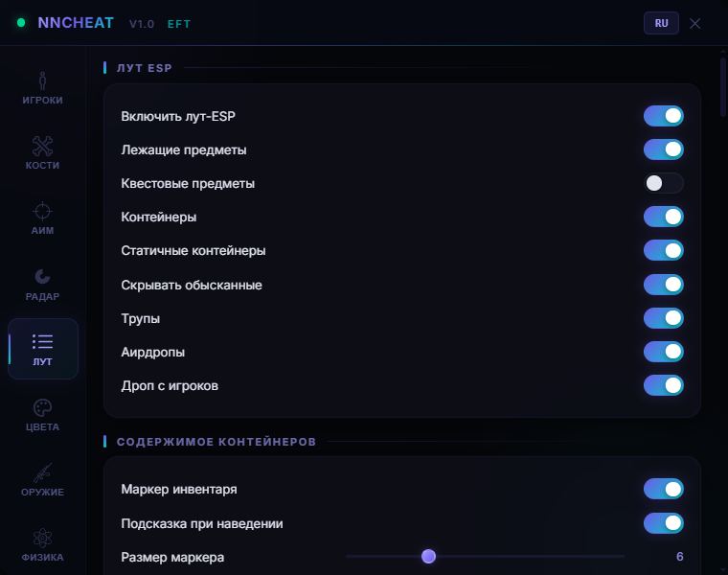The image size is (728, 575).
Task: Click the ЛУТ ESP section heading
Action: [145, 68]
